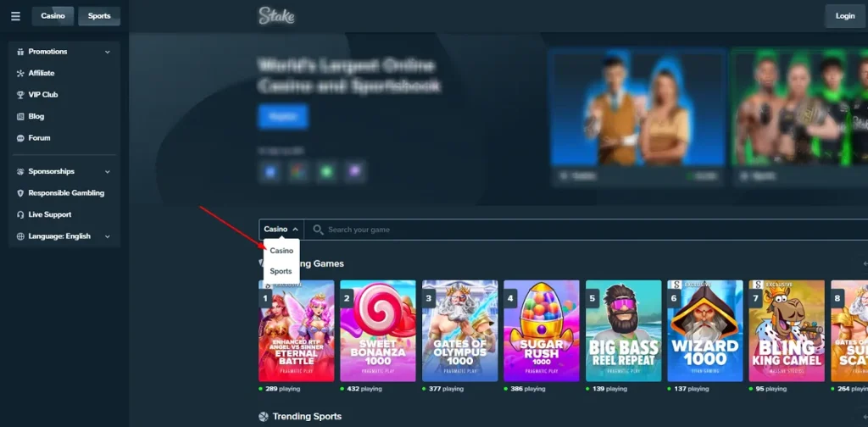The image size is (868, 427).
Task: Expand the Sponsorships chevron
Action: (108, 172)
